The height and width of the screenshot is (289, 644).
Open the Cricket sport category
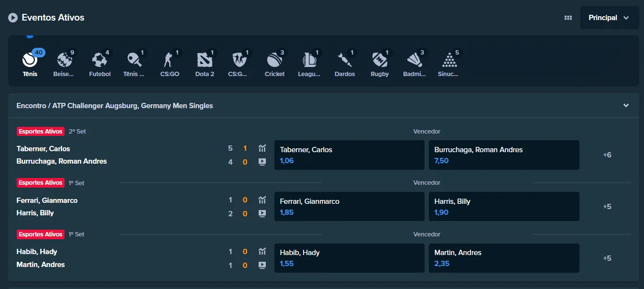tap(274, 61)
